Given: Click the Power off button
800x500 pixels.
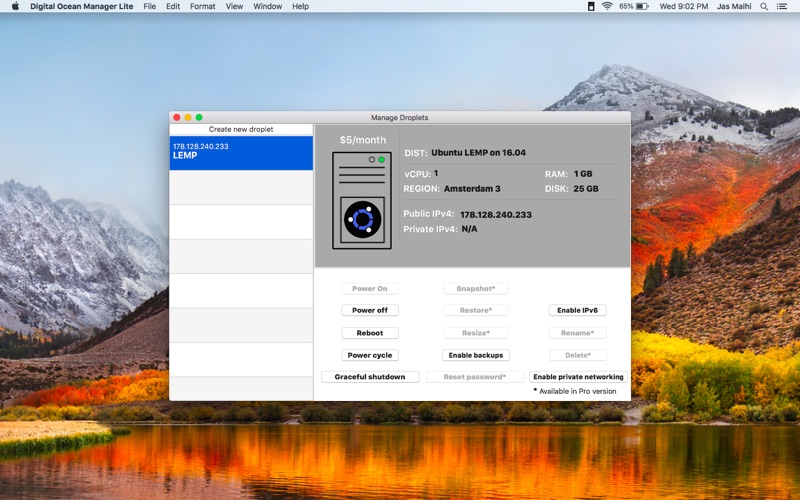Looking at the screenshot, I should pyautogui.click(x=370, y=310).
